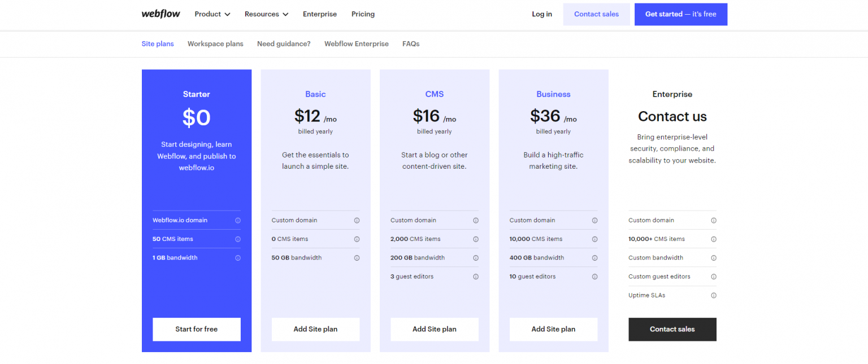Click 'Get the essentials to launch' description
Image resolution: width=868 pixels, height=364 pixels.
point(315,161)
